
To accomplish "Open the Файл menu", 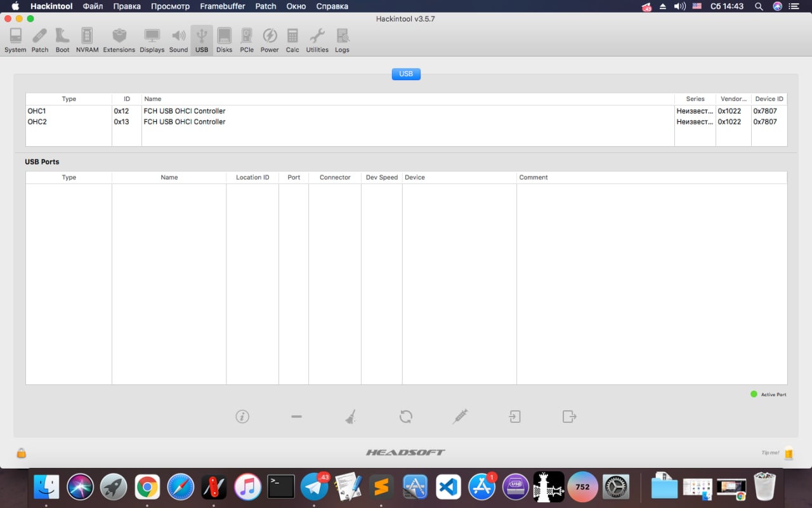I will click(x=93, y=6).
